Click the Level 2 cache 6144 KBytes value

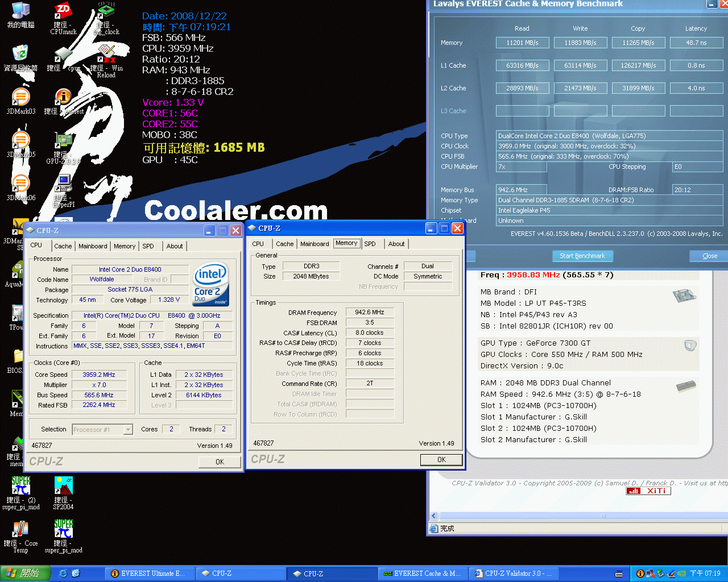point(204,395)
